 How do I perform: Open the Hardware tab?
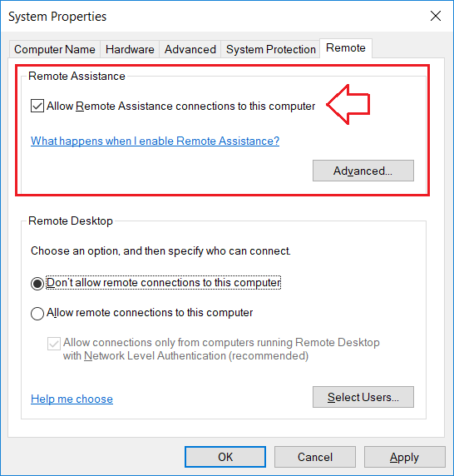130,49
